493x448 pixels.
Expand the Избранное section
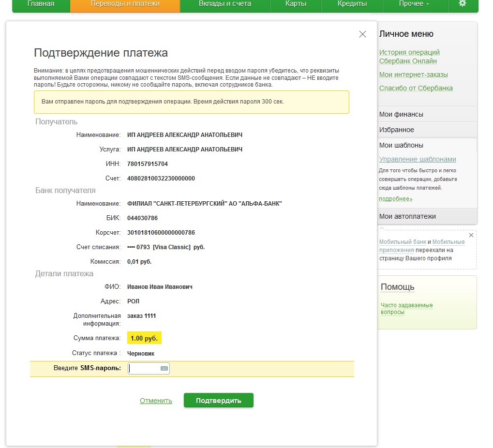pyautogui.click(x=427, y=130)
